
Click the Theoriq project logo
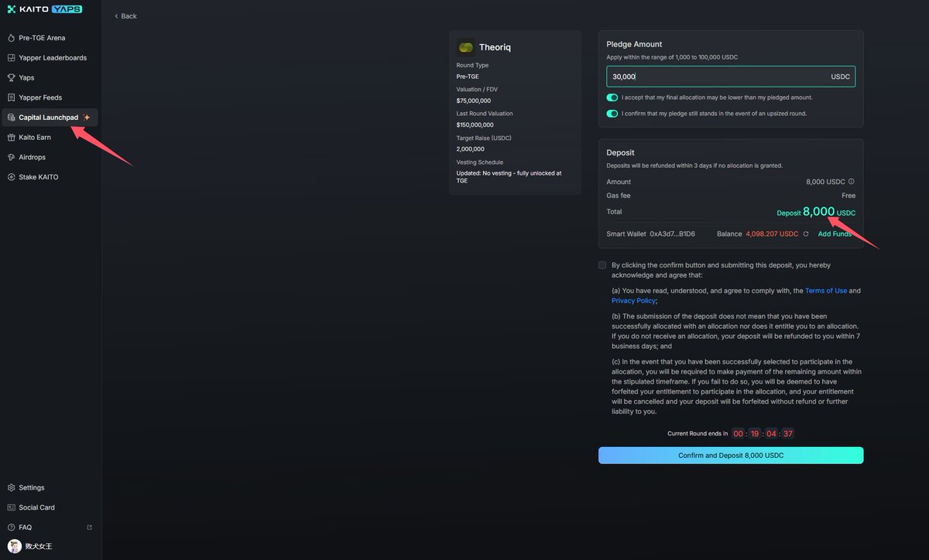pyautogui.click(x=466, y=47)
